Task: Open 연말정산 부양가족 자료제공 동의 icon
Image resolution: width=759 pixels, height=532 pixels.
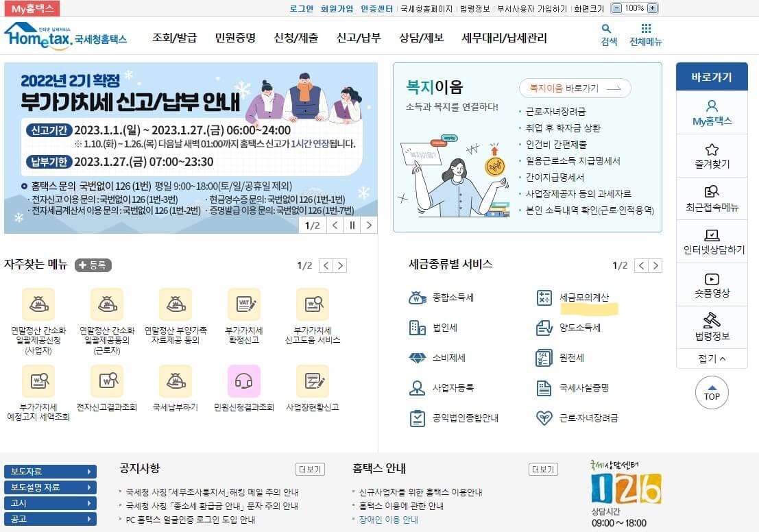Action: (x=176, y=304)
